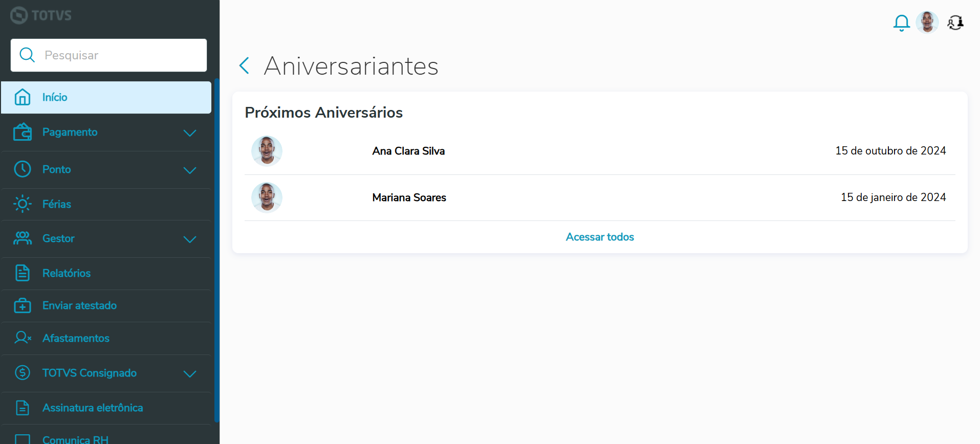
Task: Expand the Ponto submenu chevron
Action: [x=190, y=170]
